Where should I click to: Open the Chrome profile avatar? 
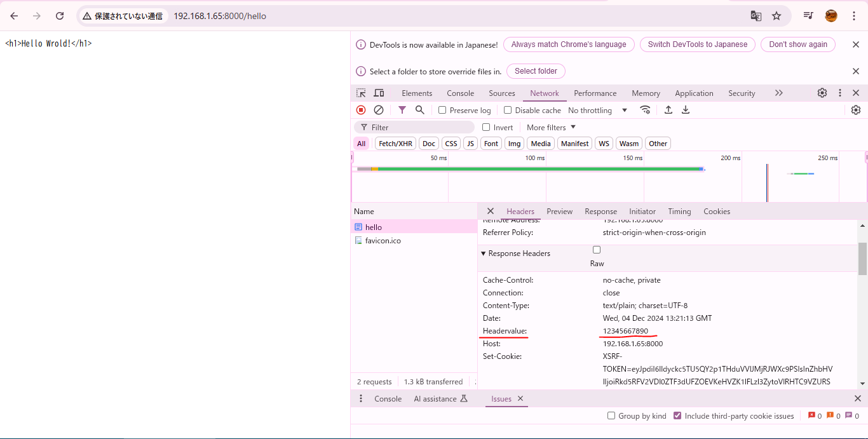pos(831,16)
